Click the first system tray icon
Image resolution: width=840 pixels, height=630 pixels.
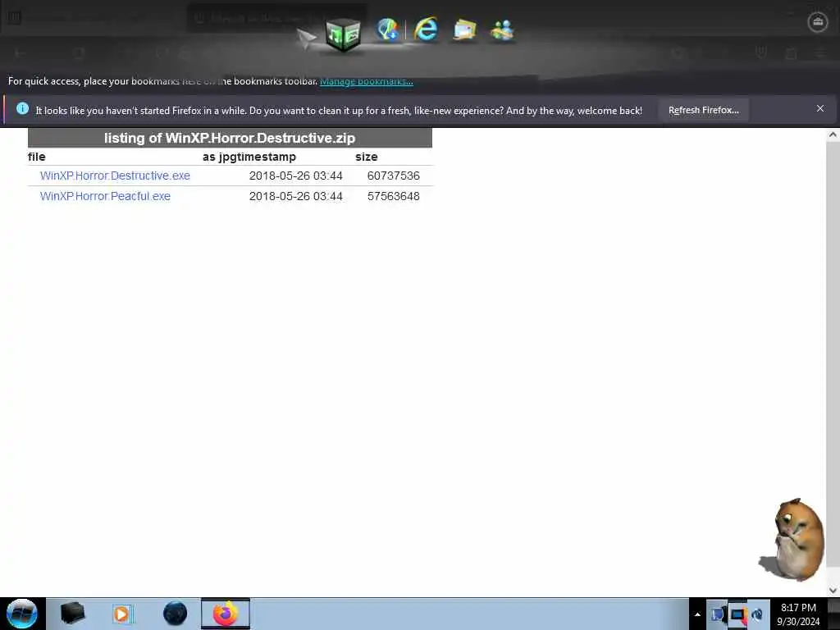[x=717, y=614]
